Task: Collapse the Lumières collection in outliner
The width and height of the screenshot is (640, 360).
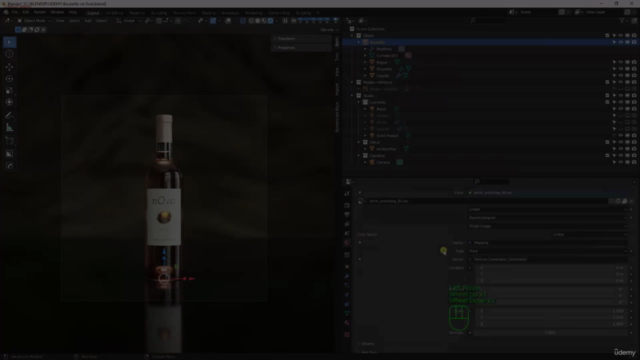Action: point(359,102)
